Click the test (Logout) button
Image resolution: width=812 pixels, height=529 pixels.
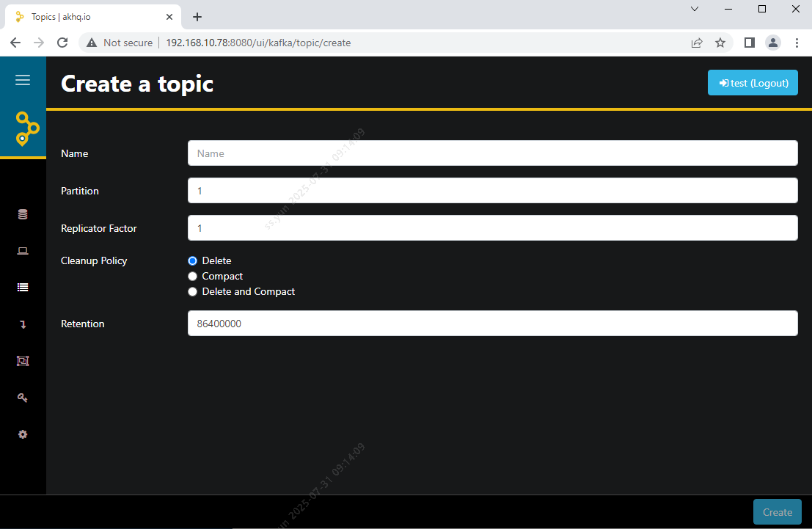pos(753,83)
